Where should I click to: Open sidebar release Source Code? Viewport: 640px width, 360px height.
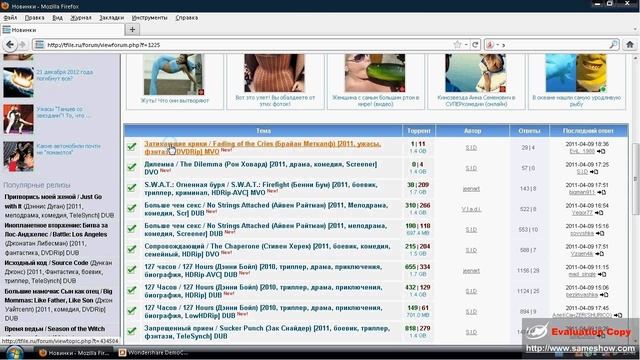pos(58,272)
